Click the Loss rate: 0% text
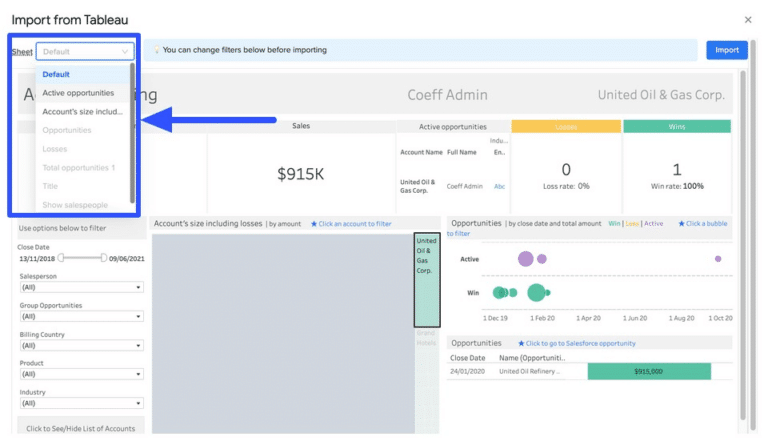Image resolution: width=768 pixels, height=445 pixels. click(566, 186)
